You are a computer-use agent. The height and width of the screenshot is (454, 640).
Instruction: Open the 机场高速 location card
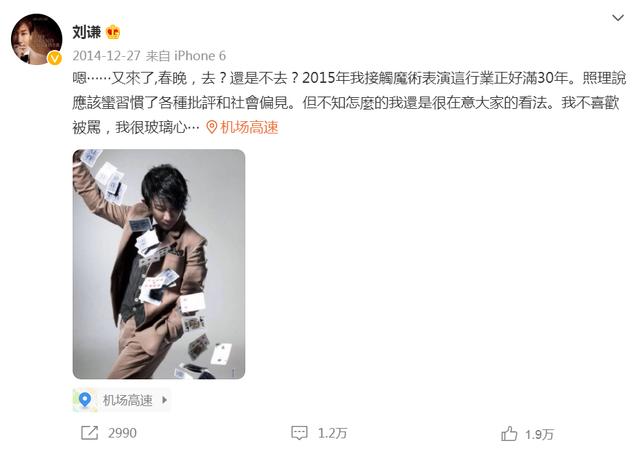coord(121,400)
